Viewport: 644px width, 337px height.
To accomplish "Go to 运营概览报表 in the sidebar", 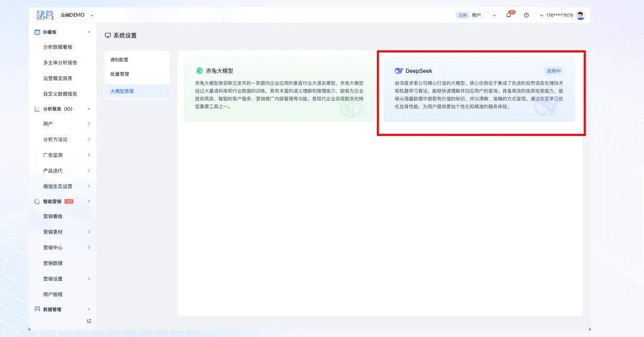I will 57,79.
